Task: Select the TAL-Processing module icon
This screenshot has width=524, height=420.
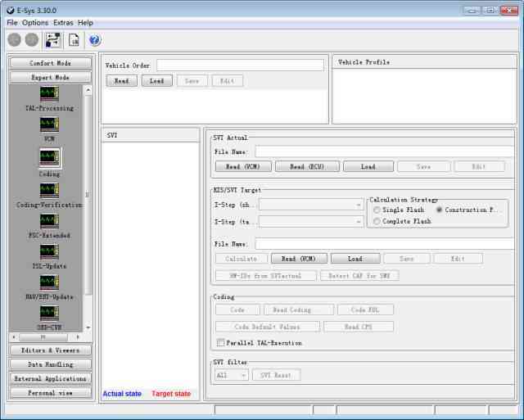Action: (49, 94)
